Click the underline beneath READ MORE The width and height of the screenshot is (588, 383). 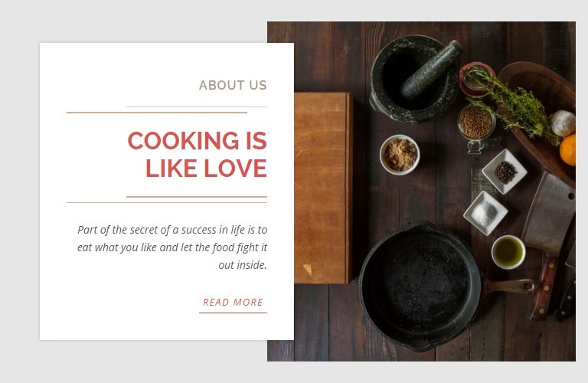click(233, 313)
